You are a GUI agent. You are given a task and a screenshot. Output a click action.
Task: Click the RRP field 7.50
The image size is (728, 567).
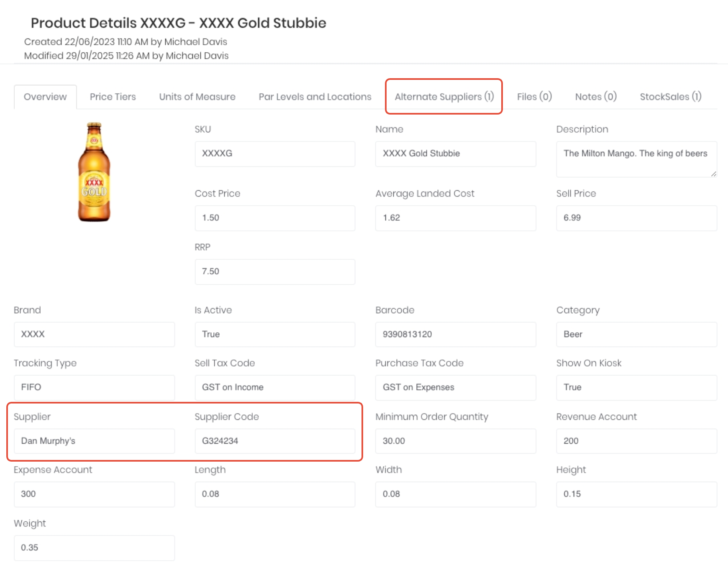tap(275, 271)
